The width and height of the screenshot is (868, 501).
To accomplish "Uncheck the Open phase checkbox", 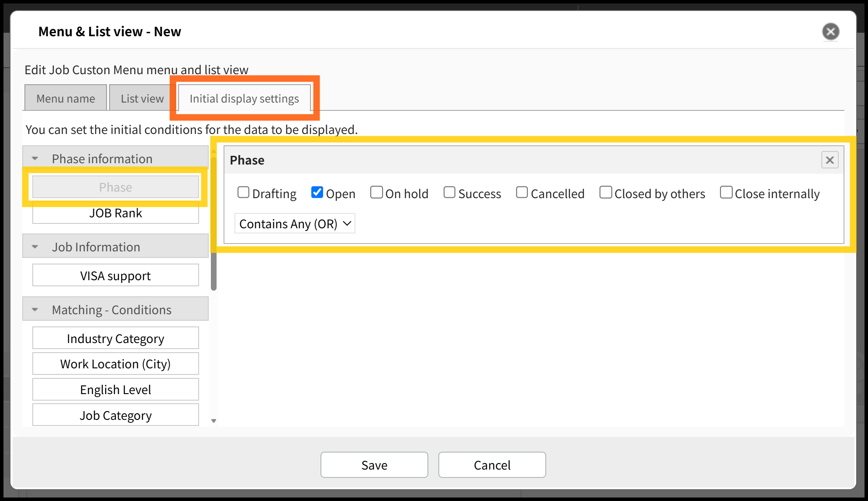I will (x=317, y=192).
